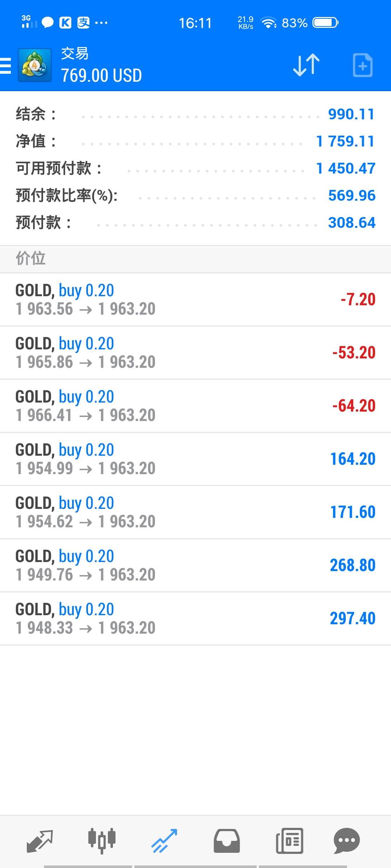Switch to the candlestick Chart tab
Viewport: 391px width, 868px height.
[102, 841]
